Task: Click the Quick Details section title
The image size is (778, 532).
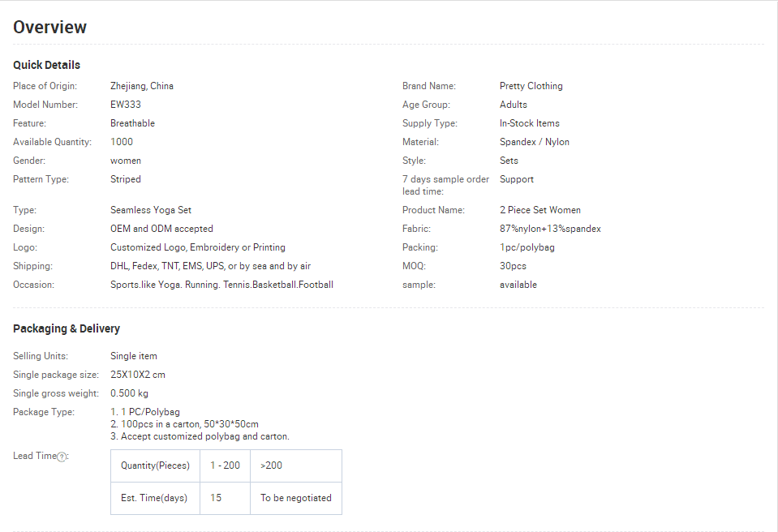Action: [46, 65]
